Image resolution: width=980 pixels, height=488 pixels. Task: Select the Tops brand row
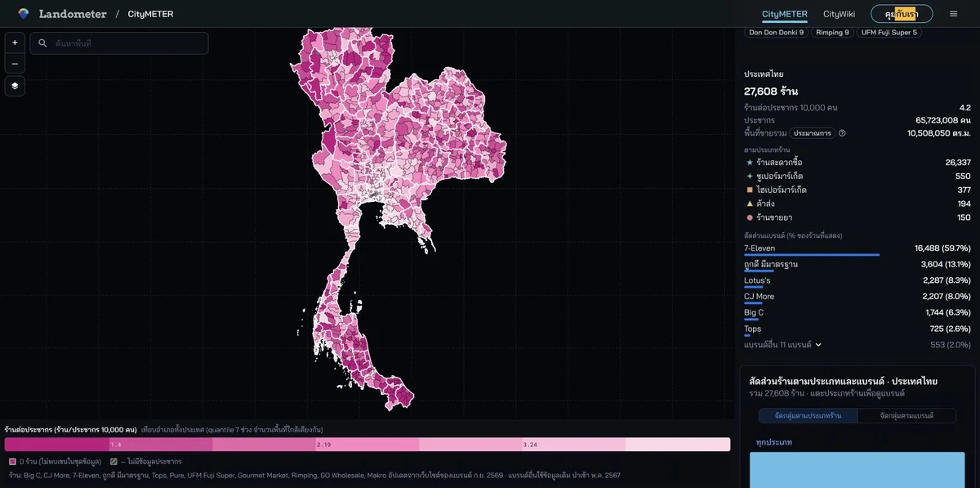click(857, 330)
